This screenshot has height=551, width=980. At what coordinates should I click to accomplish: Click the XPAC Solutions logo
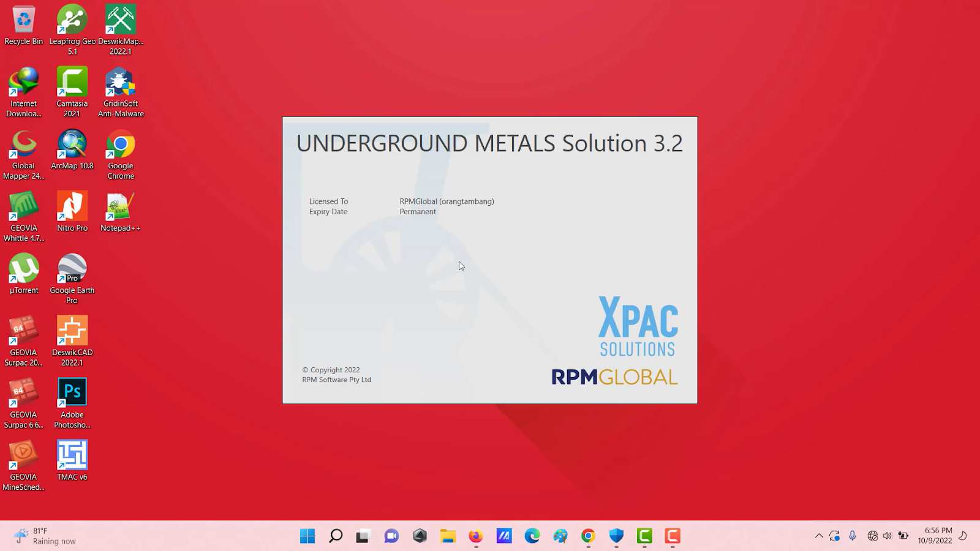pos(638,326)
